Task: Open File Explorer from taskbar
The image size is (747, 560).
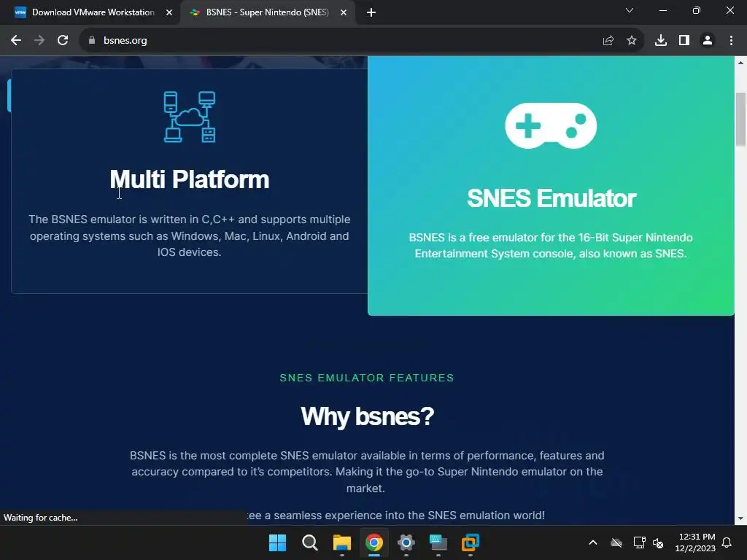Action: click(341, 542)
